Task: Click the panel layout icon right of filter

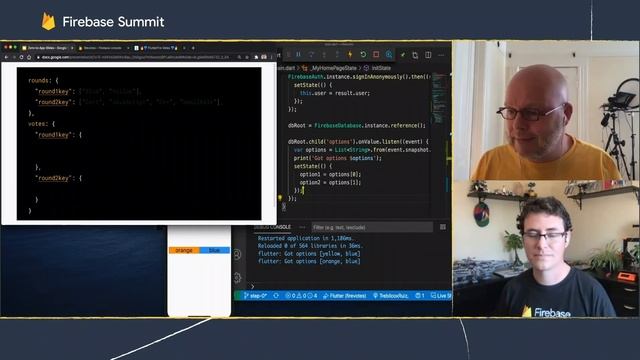Action: point(443,227)
